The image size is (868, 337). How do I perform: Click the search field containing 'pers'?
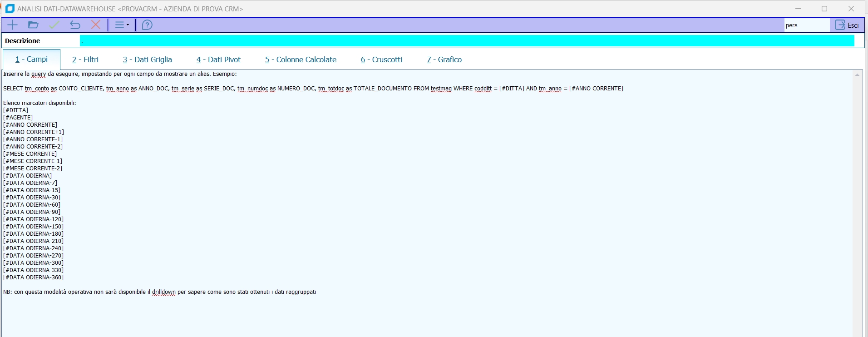click(807, 25)
